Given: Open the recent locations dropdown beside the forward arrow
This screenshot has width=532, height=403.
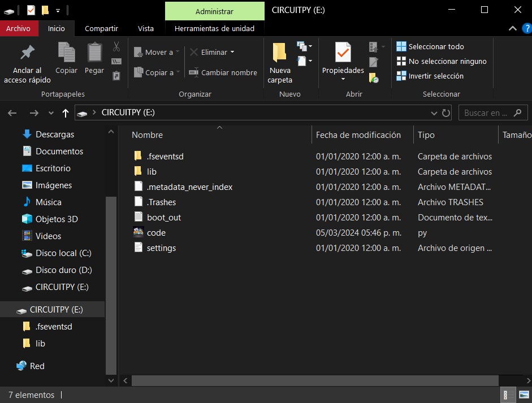Looking at the screenshot, I should coord(51,113).
